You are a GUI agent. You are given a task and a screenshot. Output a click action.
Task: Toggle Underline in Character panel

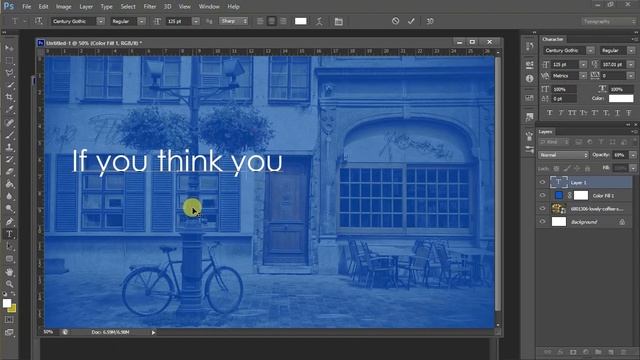(x=617, y=113)
